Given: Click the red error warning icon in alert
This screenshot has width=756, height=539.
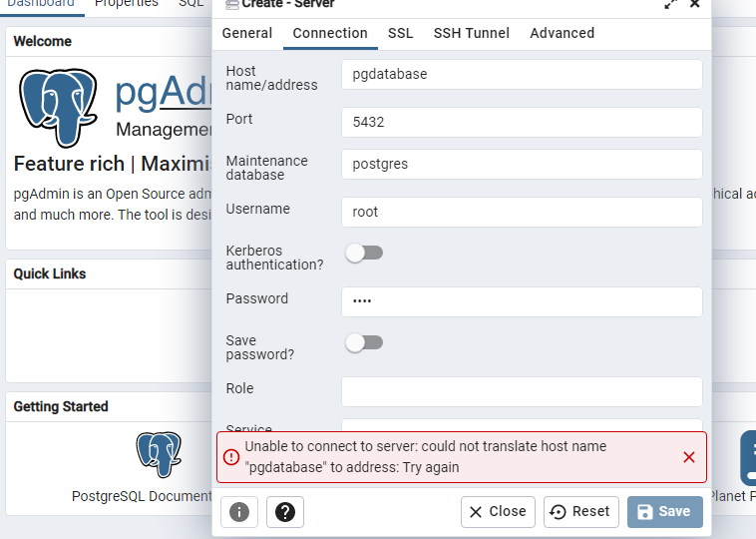Looking at the screenshot, I should click(231, 457).
